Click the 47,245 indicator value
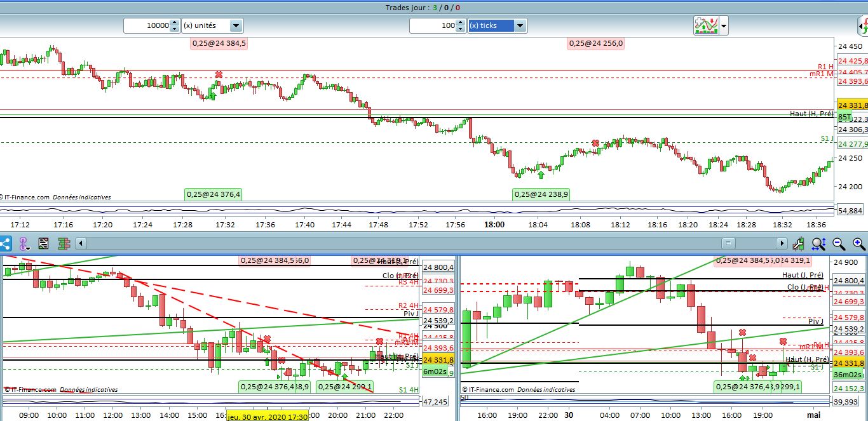The width and height of the screenshot is (868, 421). [x=435, y=402]
